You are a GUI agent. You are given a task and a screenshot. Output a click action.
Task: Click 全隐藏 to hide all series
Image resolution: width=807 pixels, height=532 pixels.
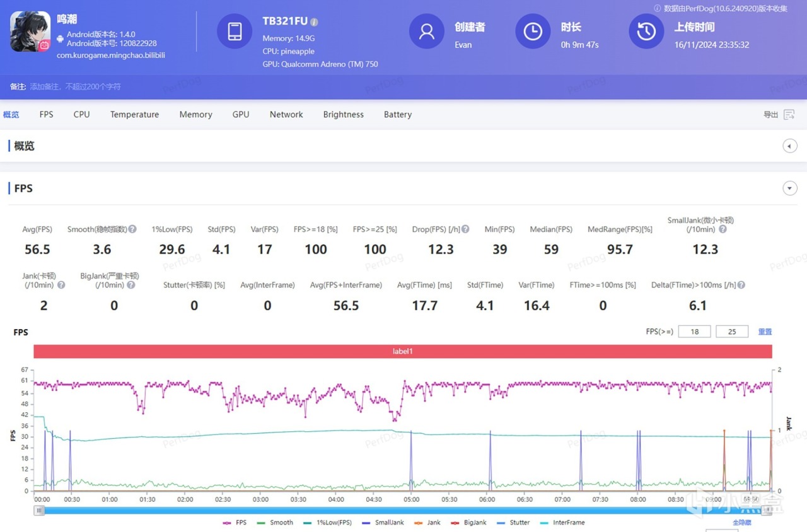pos(741,523)
